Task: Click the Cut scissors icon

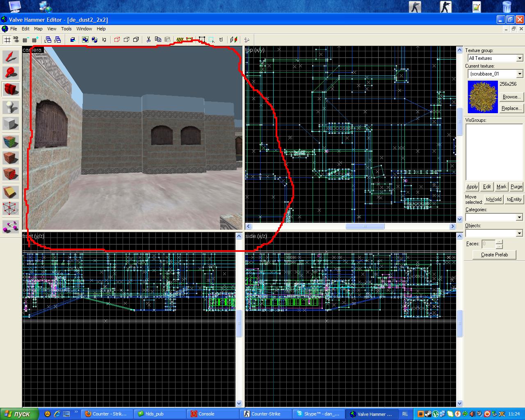Action: (x=148, y=40)
